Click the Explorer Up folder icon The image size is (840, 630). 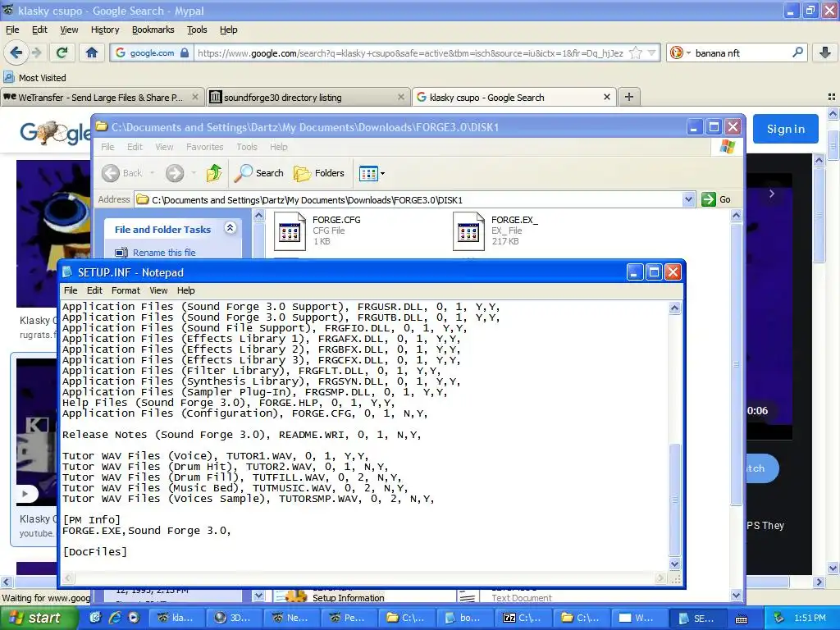coord(214,173)
